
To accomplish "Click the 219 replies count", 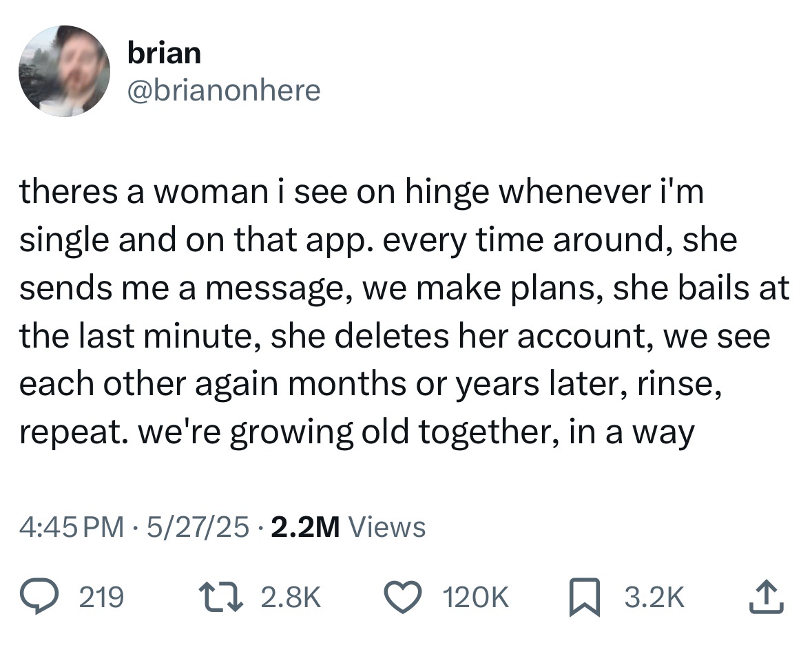I will click(102, 597).
